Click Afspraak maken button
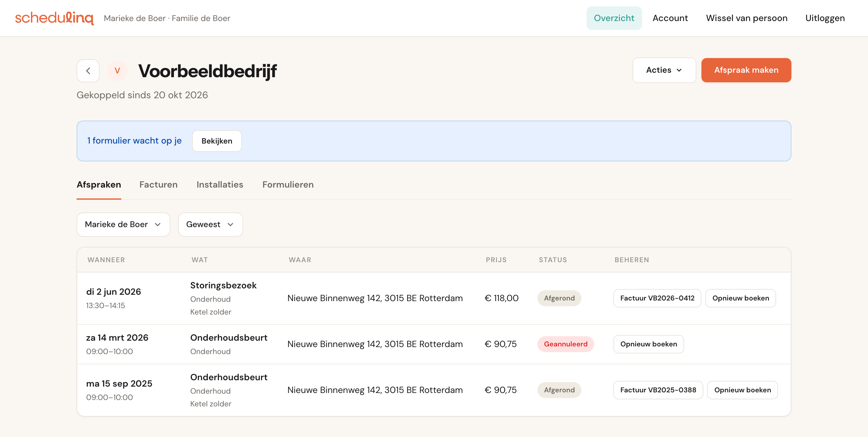This screenshot has height=437, width=868. (x=746, y=70)
